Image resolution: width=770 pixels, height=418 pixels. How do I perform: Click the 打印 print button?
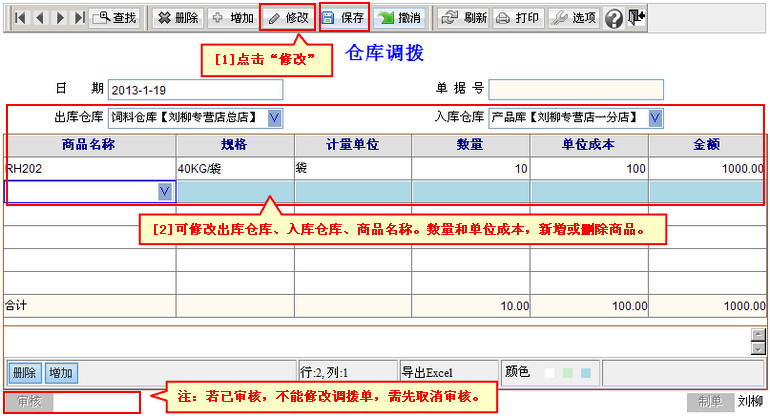pyautogui.click(x=518, y=18)
